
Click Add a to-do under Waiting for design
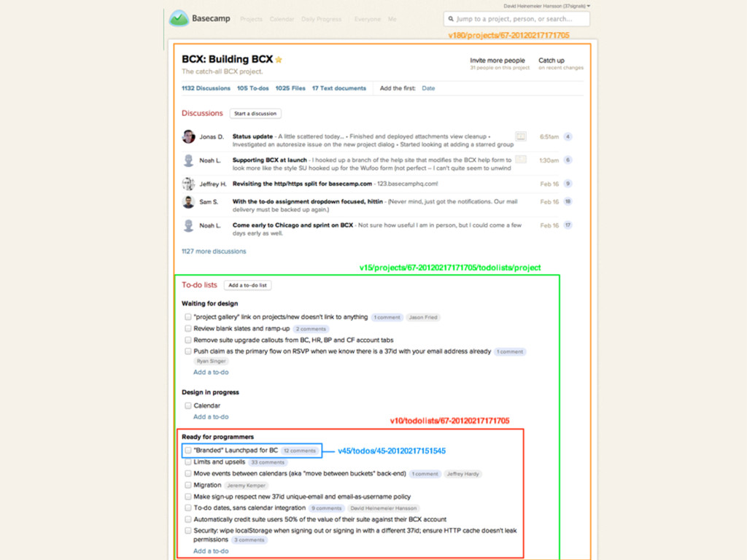211,373
